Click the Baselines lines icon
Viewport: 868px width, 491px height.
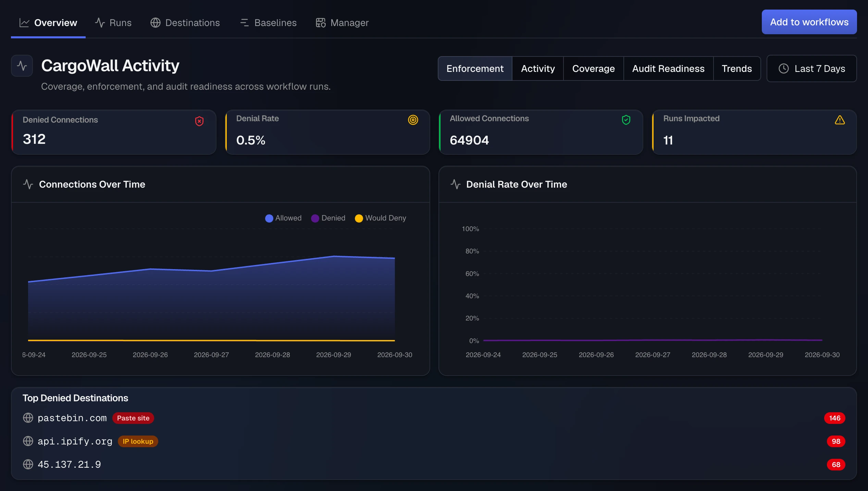click(x=245, y=23)
